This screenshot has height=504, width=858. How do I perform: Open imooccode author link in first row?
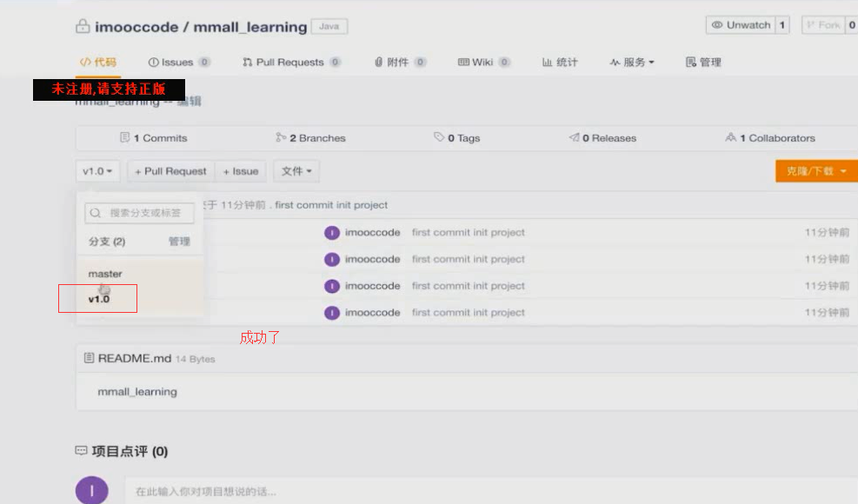pos(373,233)
